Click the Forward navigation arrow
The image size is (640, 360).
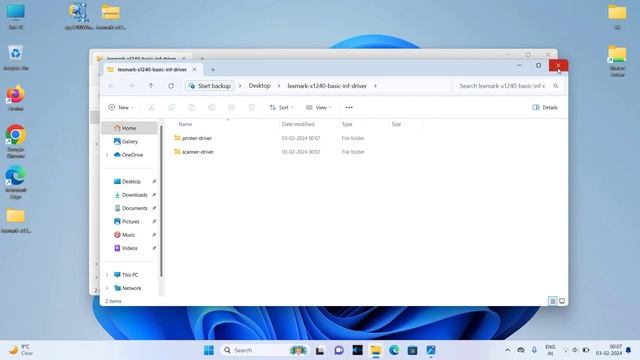point(131,86)
